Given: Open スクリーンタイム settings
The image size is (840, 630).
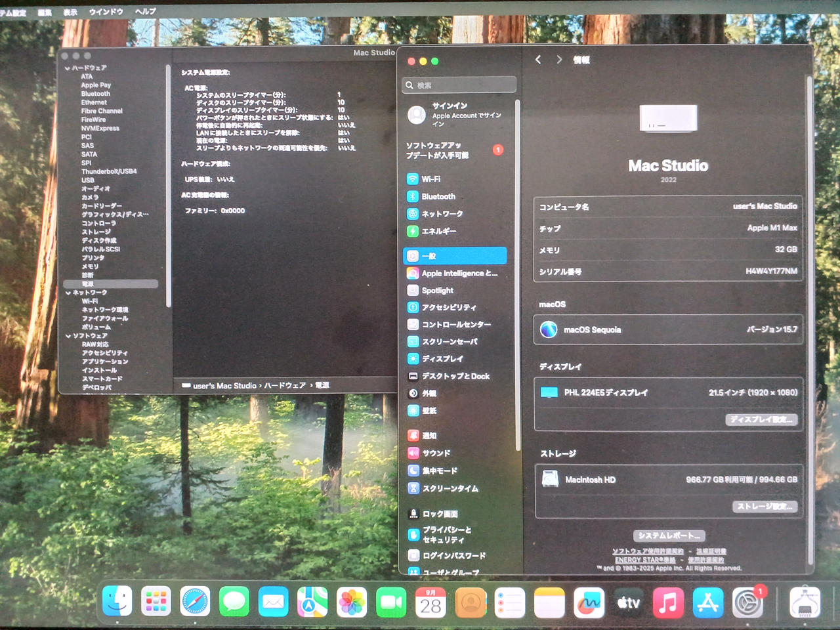Looking at the screenshot, I should pyautogui.click(x=450, y=489).
